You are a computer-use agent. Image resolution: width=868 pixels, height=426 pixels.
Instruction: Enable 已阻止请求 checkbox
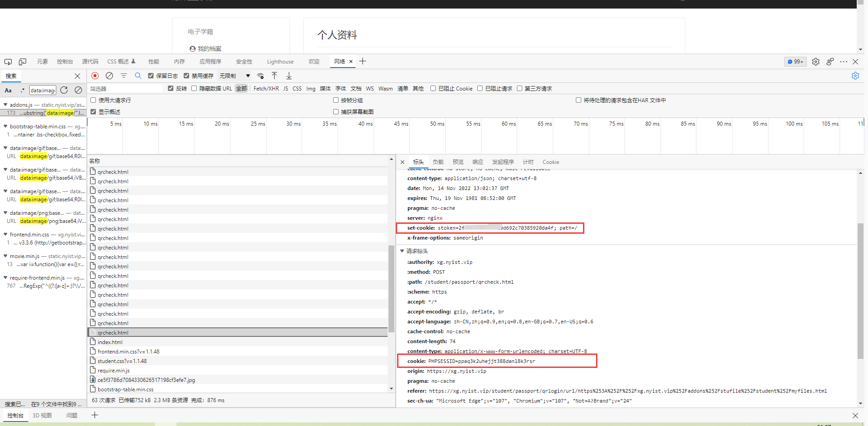point(480,88)
